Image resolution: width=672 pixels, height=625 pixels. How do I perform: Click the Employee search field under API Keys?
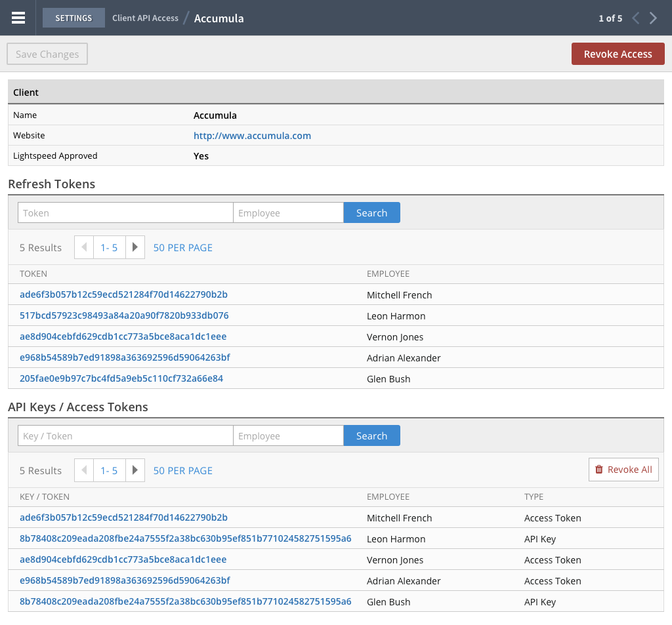point(288,435)
